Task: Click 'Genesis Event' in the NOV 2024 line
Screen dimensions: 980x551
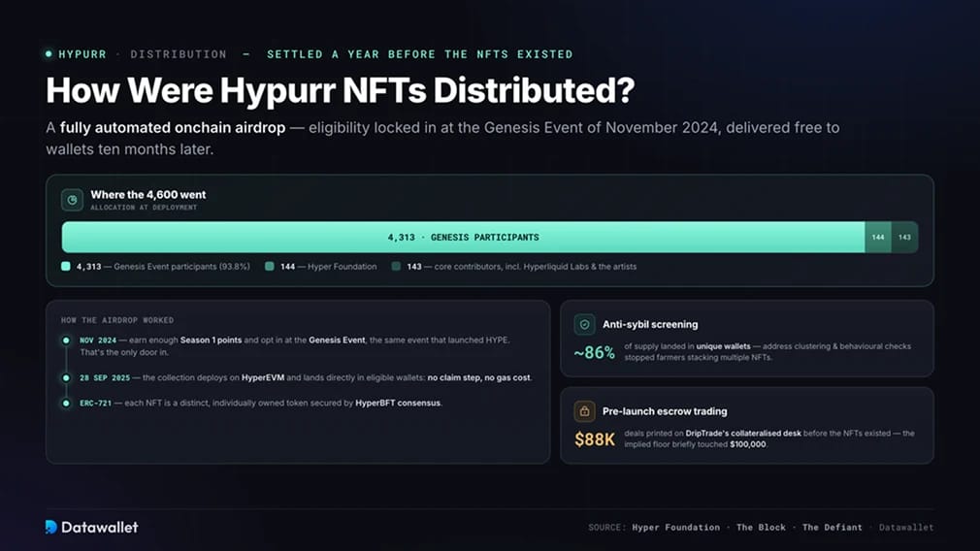Action: pyautogui.click(x=337, y=340)
